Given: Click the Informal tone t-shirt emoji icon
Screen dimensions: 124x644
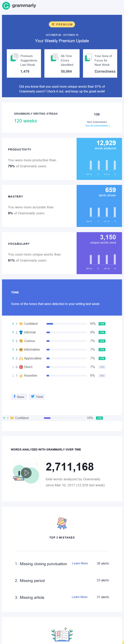Looking at the screenshot, I should click(x=21, y=332).
